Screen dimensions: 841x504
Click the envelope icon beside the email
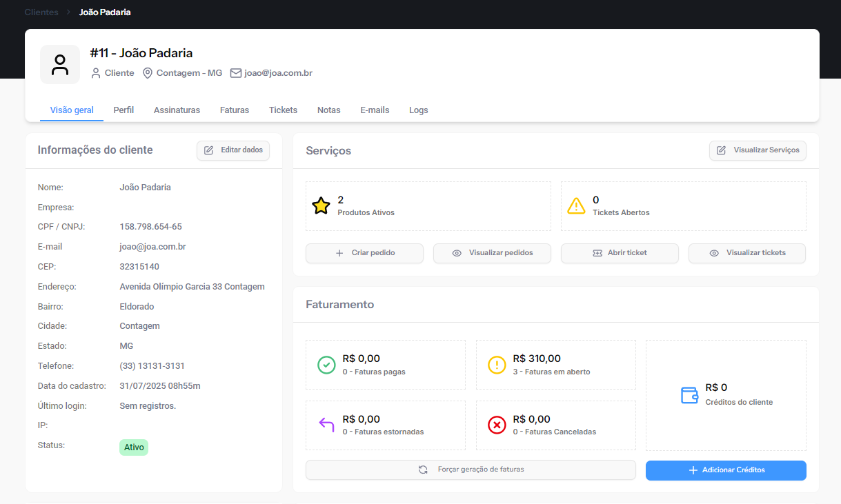(x=236, y=73)
